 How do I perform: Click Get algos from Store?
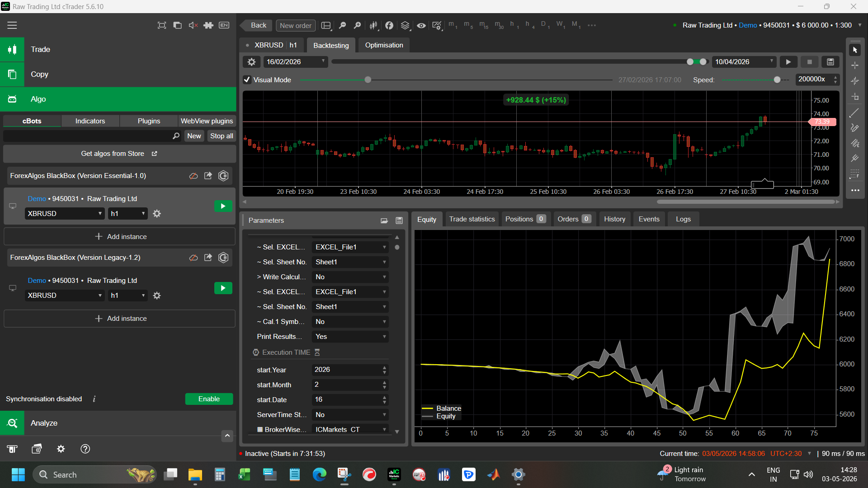(x=119, y=154)
